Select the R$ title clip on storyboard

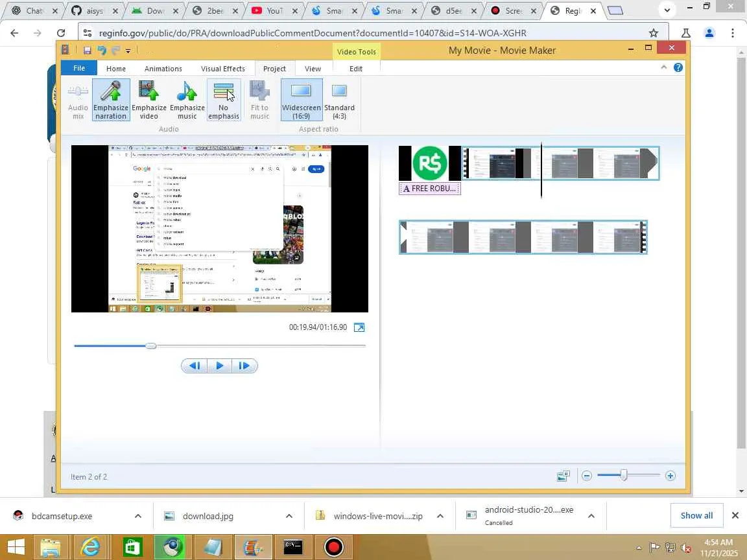[430, 163]
